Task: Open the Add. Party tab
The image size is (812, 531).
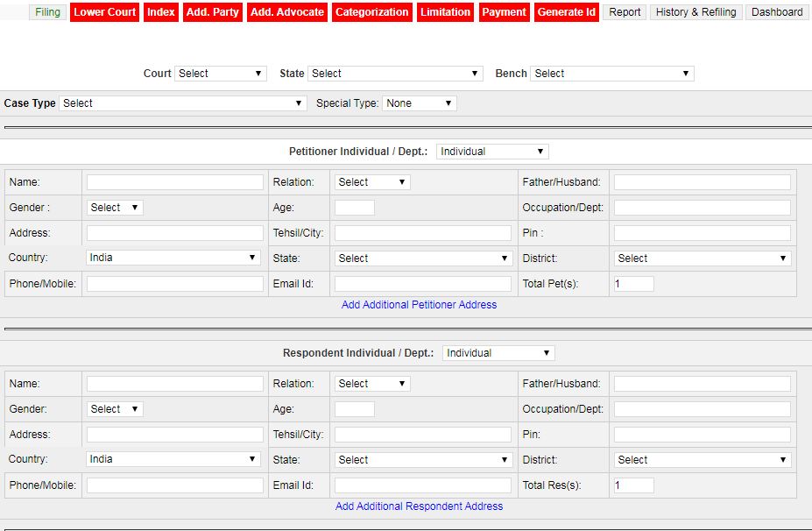Action: coord(213,12)
